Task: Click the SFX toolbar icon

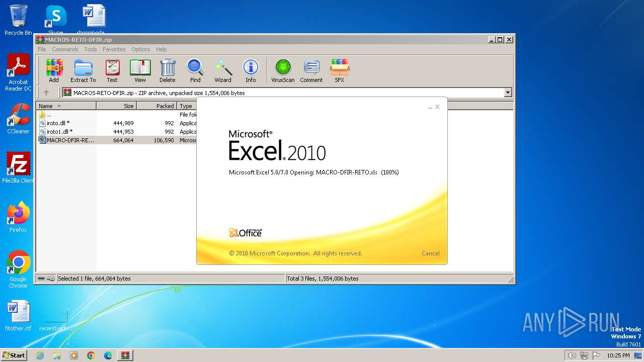Action: click(x=340, y=70)
